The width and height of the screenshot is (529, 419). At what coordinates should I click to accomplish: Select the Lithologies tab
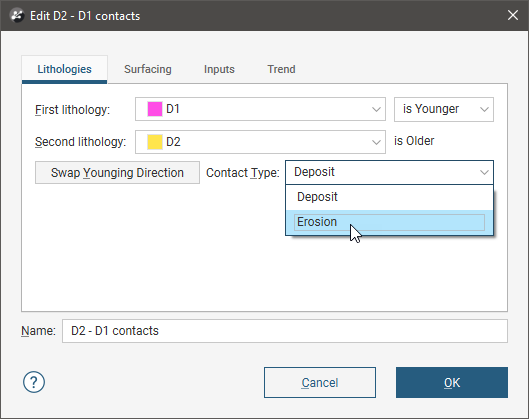pyautogui.click(x=64, y=69)
